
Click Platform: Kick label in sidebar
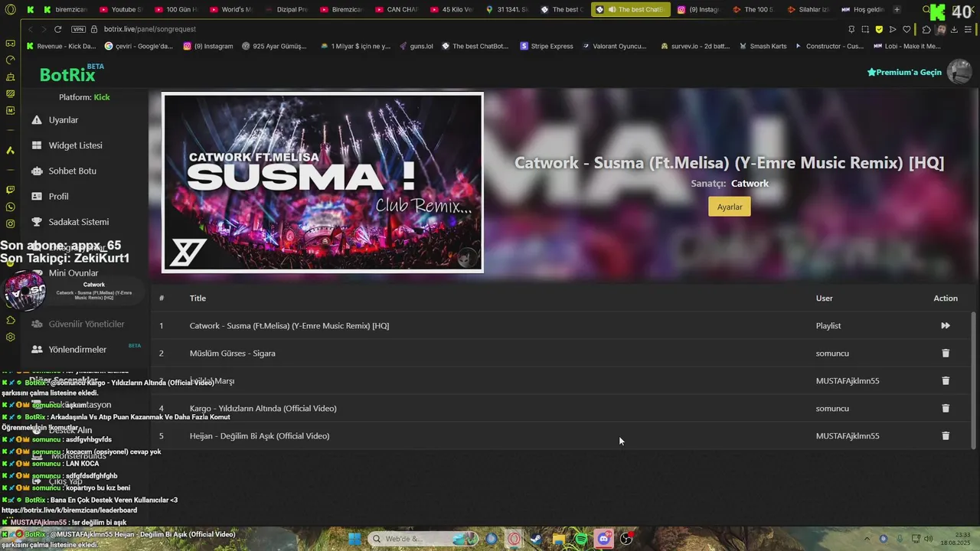[x=84, y=97]
